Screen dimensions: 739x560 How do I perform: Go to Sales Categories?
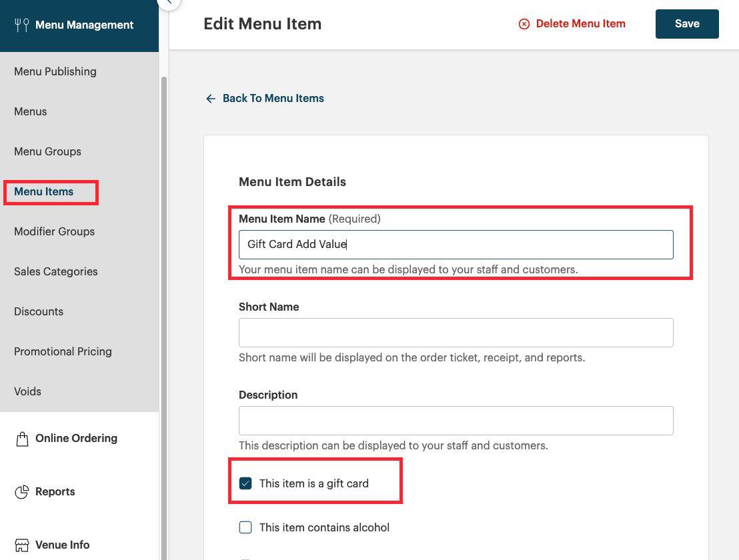click(55, 271)
